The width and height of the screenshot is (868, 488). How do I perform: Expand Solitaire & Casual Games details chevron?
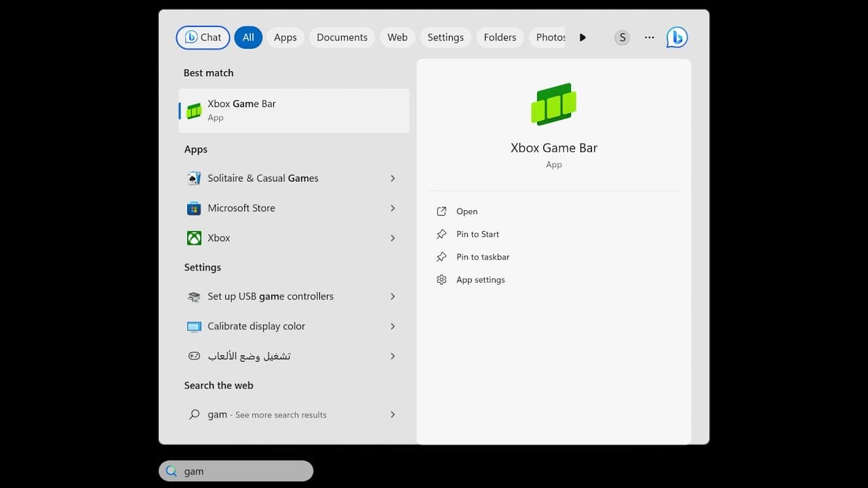click(393, 178)
